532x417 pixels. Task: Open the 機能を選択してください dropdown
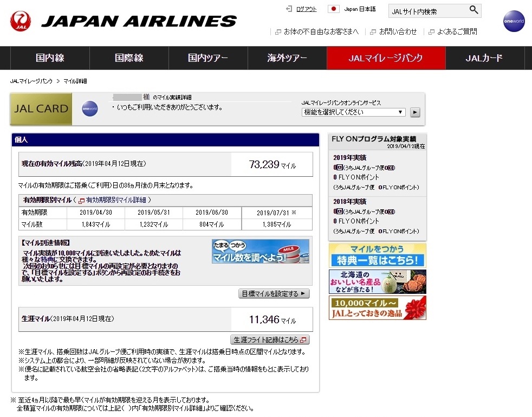[x=354, y=112]
